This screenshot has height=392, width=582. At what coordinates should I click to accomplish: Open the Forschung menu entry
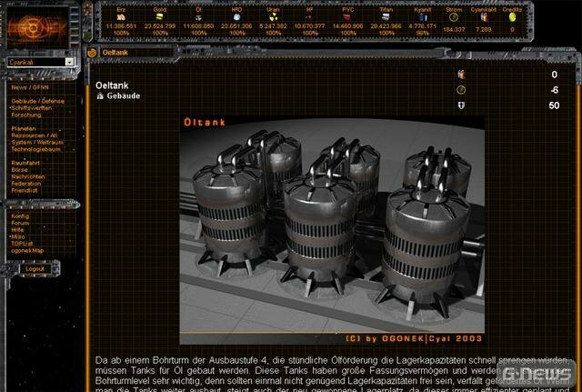coord(26,116)
